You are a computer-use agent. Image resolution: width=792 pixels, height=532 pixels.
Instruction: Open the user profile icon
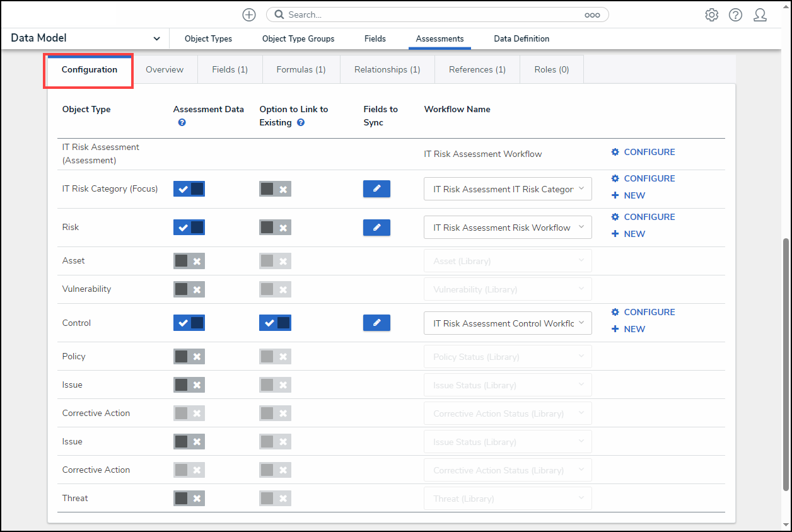(760, 14)
